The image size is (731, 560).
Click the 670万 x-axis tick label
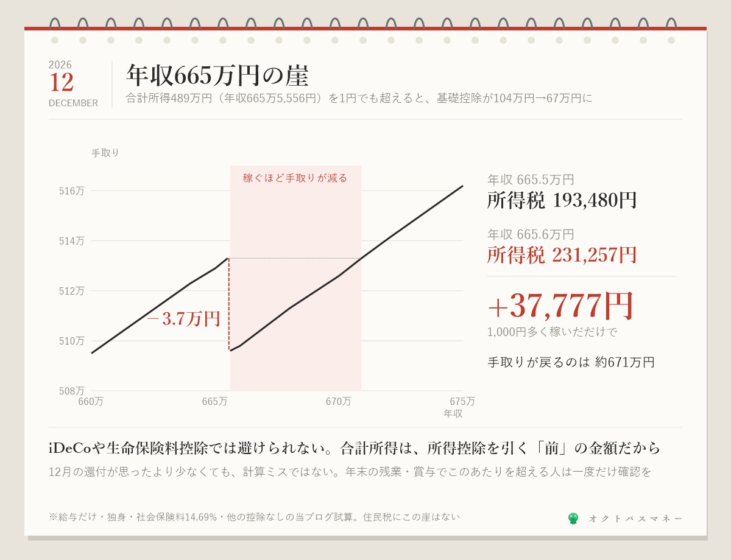(338, 401)
